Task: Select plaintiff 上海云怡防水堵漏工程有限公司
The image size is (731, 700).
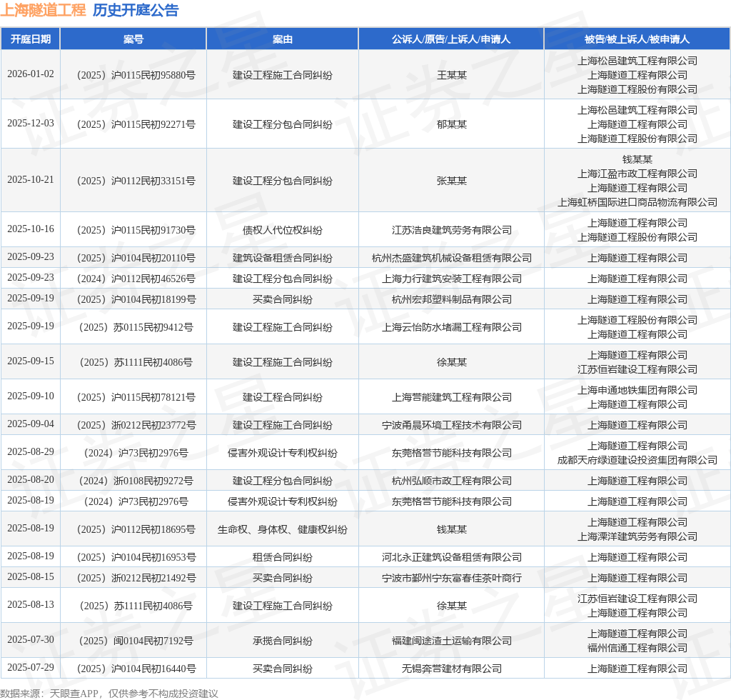Action: coord(452,327)
